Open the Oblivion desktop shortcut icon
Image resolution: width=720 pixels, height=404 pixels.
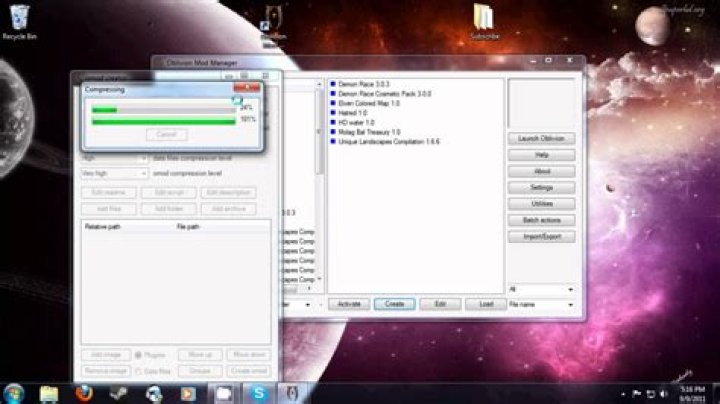click(x=273, y=20)
